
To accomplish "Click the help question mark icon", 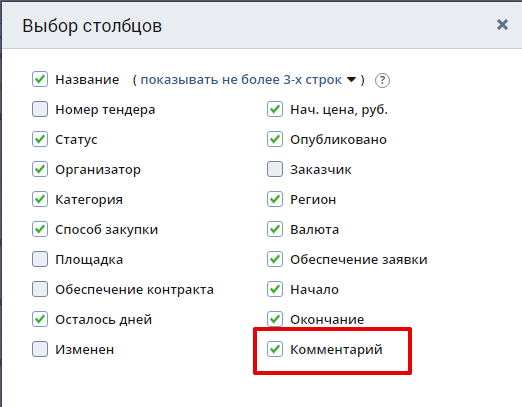I will [x=382, y=80].
